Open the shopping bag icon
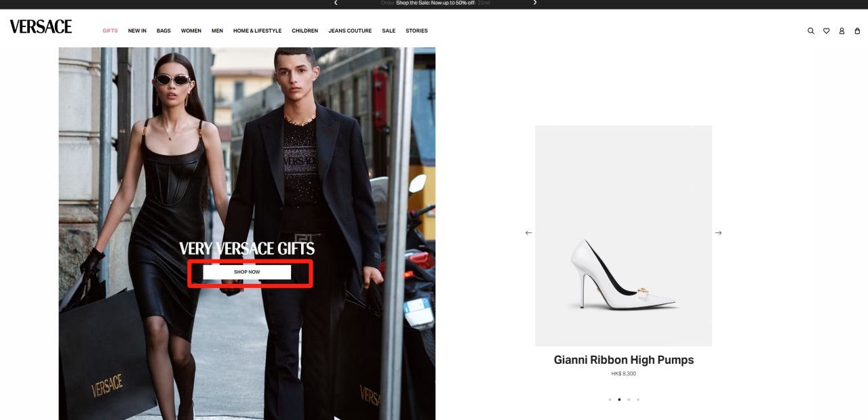Image resolution: width=868 pixels, height=420 pixels. pyautogui.click(x=857, y=30)
